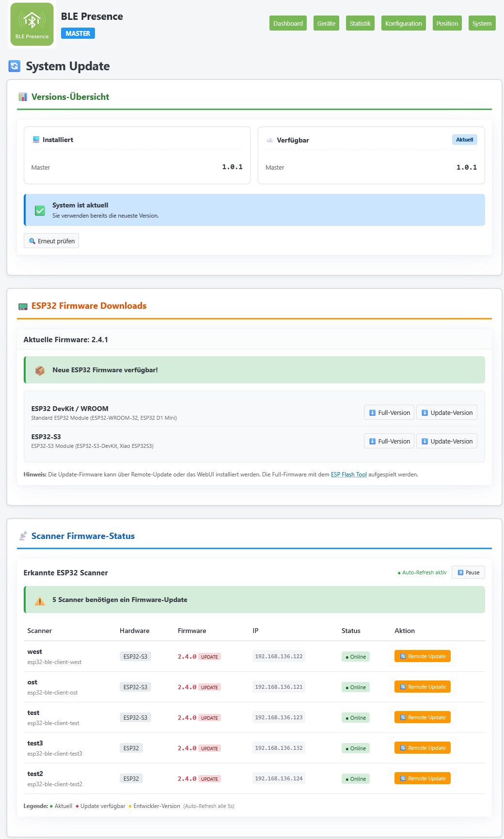Click the MASTER badge under the title
The height and width of the screenshot is (839, 504).
(x=78, y=33)
